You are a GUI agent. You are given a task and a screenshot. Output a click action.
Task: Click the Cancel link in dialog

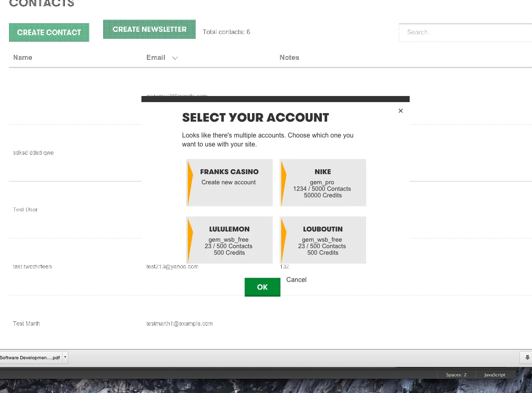point(296,279)
